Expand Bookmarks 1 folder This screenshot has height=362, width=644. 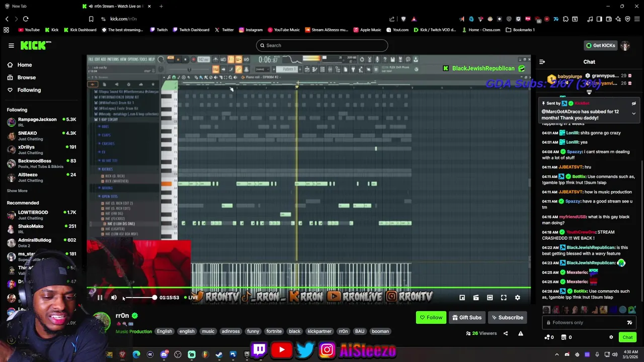(520, 30)
